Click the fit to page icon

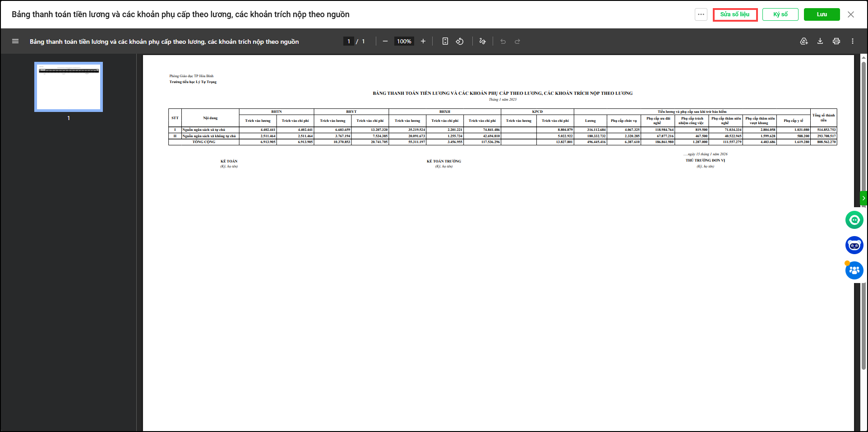445,41
